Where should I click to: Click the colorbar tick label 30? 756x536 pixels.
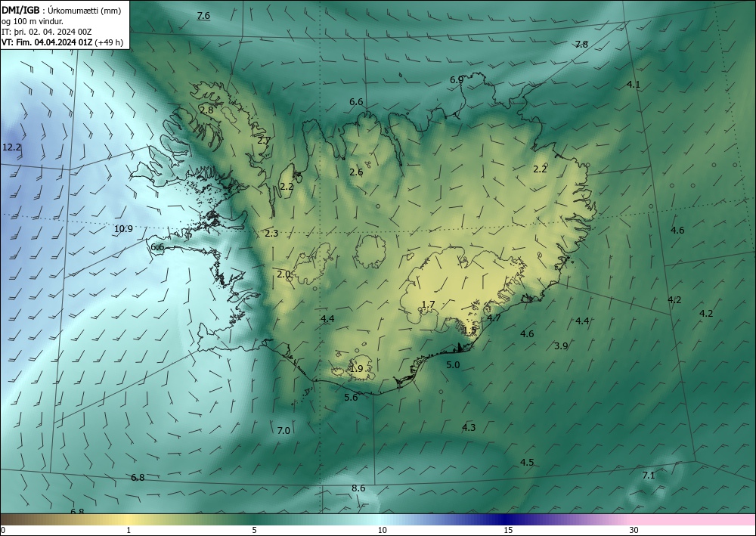tap(634, 531)
